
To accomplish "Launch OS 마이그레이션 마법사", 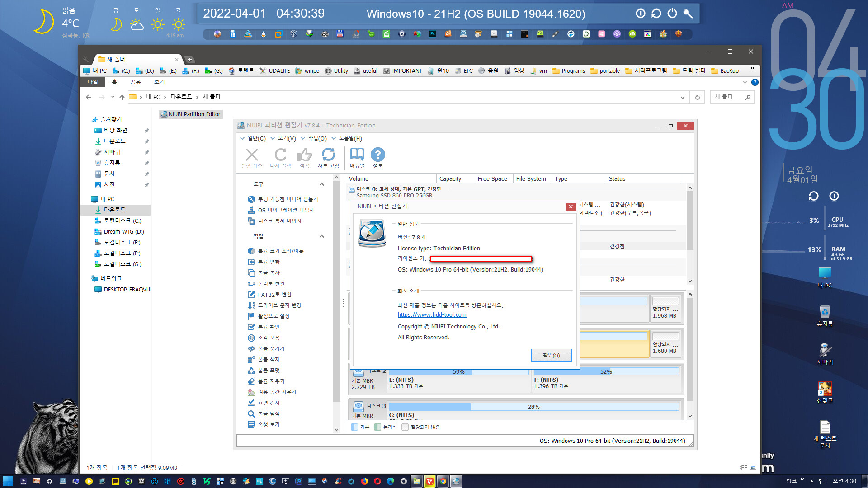I will click(x=281, y=210).
